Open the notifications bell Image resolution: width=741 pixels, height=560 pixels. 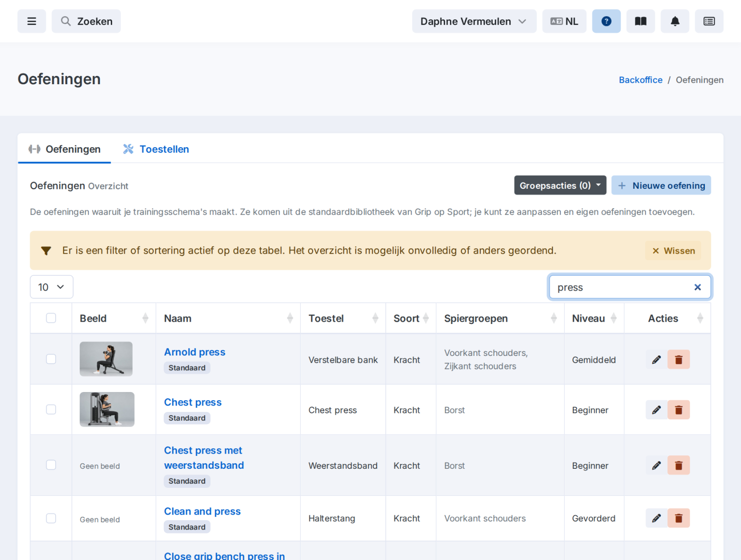(675, 21)
